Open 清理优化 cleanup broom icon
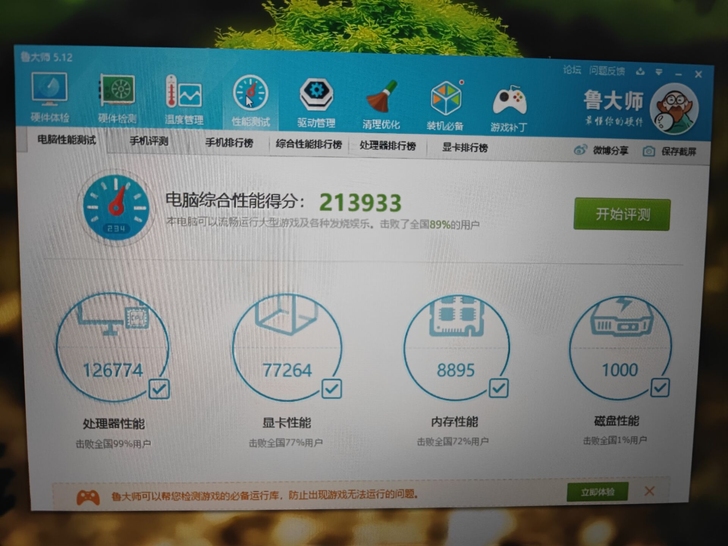 pyautogui.click(x=381, y=104)
